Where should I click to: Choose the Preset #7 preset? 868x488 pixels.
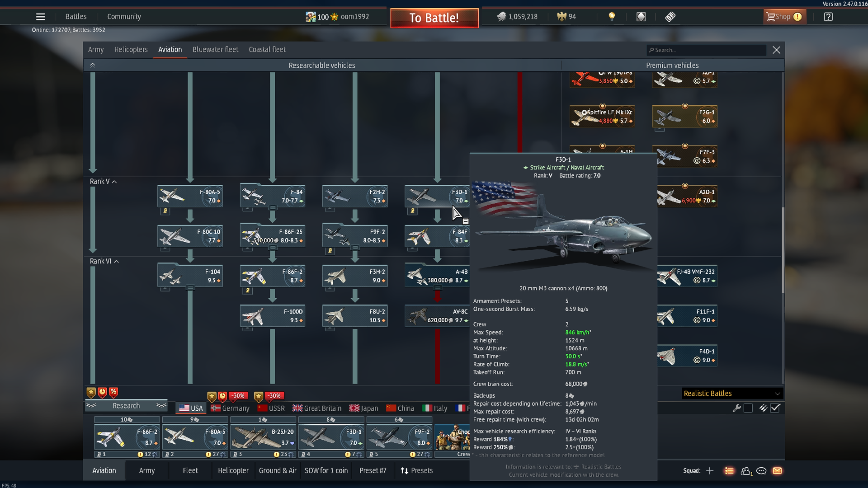point(373,471)
